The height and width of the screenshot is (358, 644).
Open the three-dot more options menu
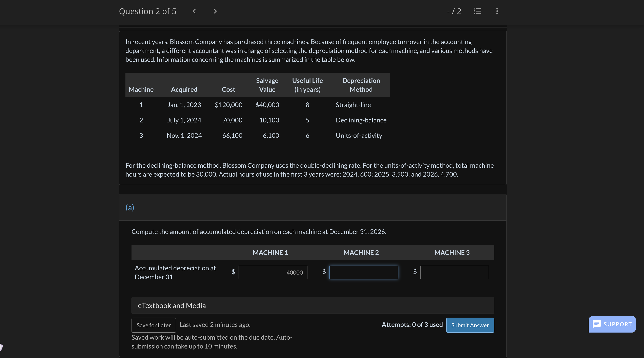(x=497, y=11)
